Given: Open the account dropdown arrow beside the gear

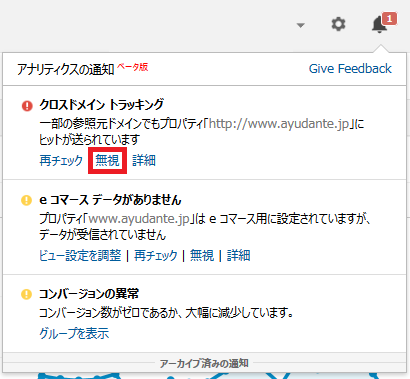Looking at the screenshot, I should pyautogui.click(x=301, y=25).
